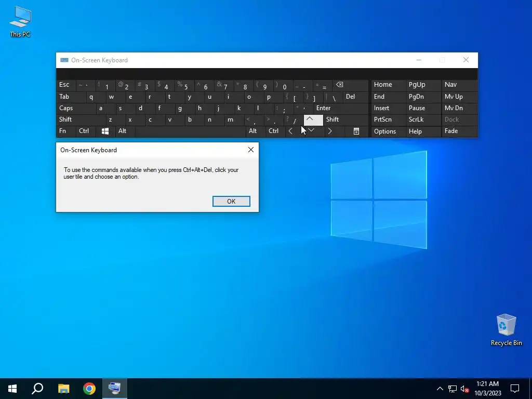Screen dimensions: 532x399
Task: Show hidden system tray icons
Action: point(440,389)
